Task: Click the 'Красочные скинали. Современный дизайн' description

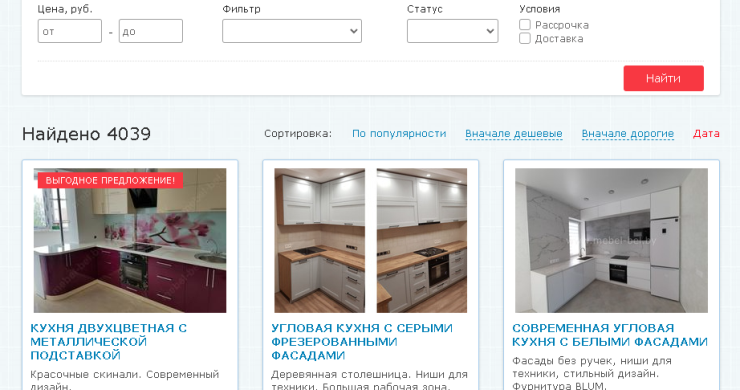Action: (x=125, y=380)
